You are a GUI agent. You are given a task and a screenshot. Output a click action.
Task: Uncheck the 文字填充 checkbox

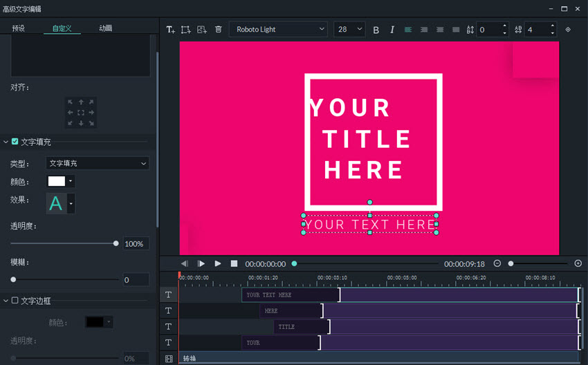click(15, 142)
